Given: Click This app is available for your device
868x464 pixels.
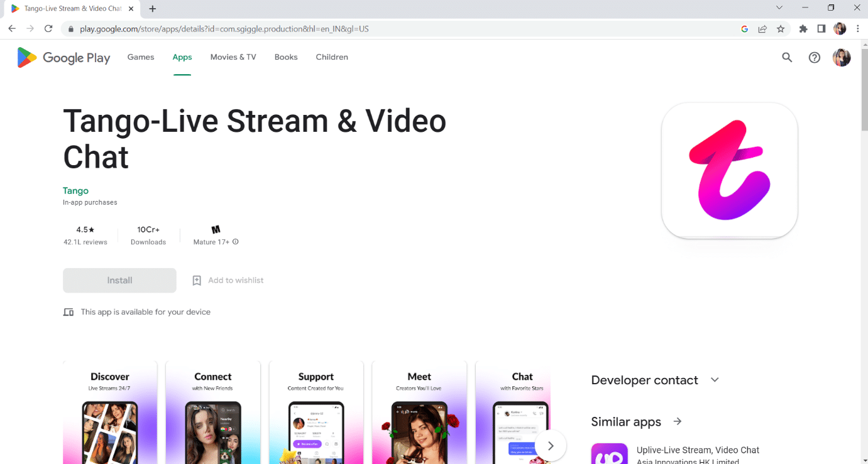Looking at the screenshot, I should [146, 312].
